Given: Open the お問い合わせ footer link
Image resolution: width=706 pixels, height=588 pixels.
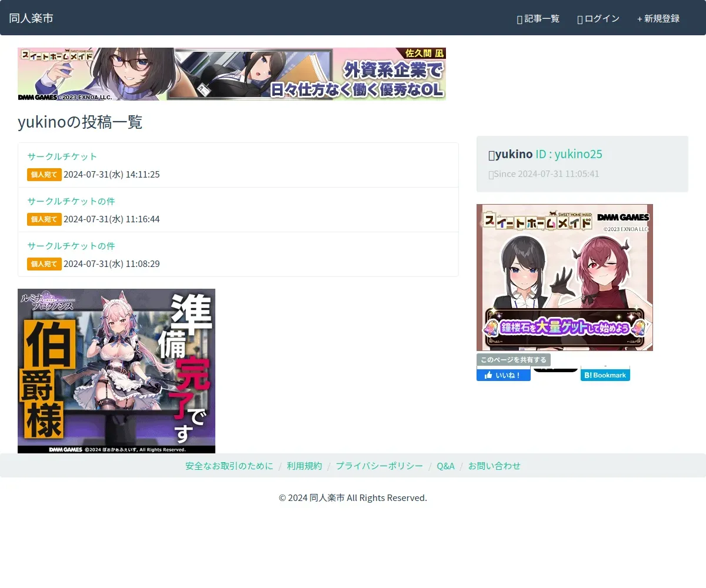Looking at the screenshot, I should coord(494,466).
